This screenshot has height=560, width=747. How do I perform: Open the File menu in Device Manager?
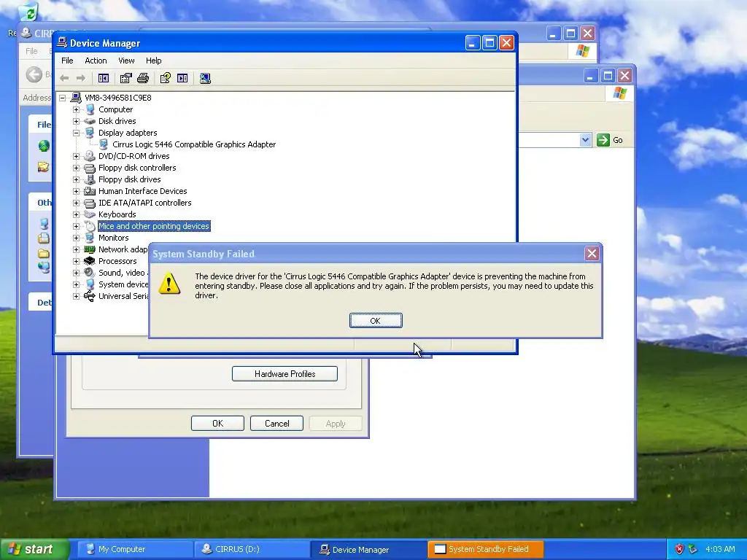click(67, 61)
